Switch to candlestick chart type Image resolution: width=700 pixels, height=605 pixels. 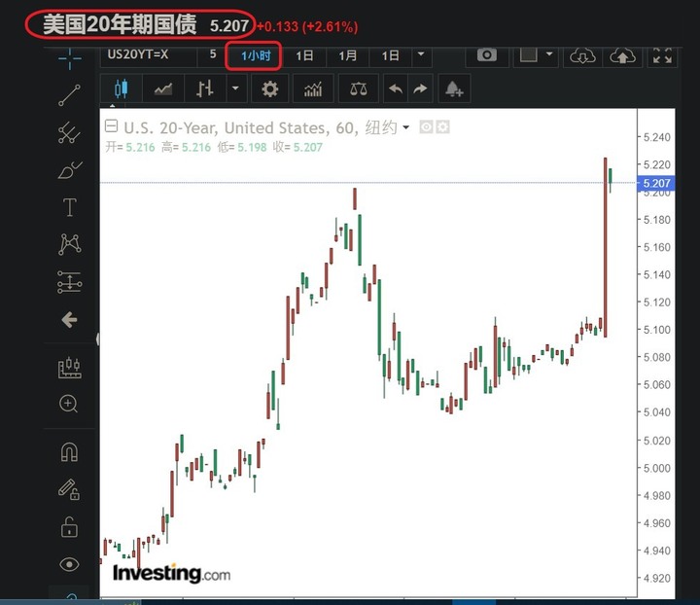[121, 89]
